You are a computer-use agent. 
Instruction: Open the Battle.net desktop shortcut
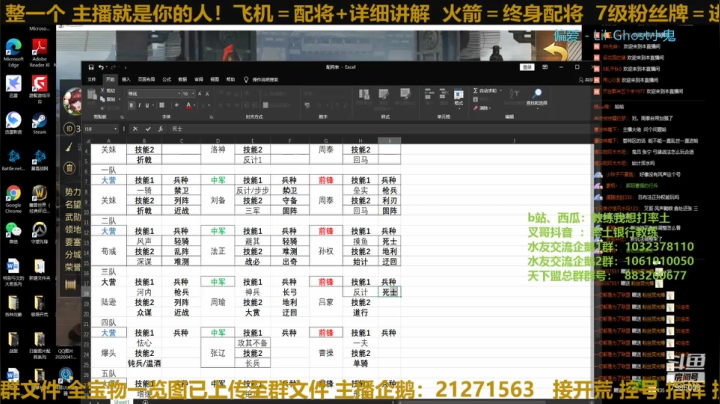[13, 160]
